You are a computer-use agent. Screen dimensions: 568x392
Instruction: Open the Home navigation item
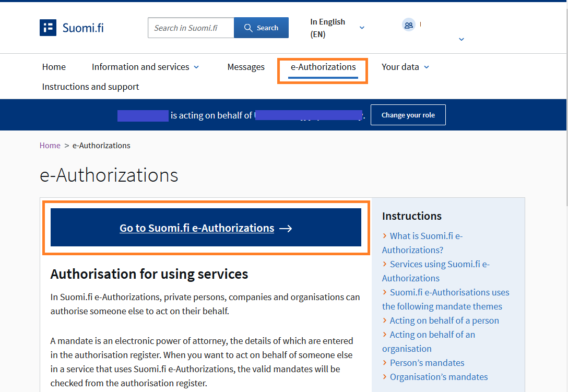pos(54,67)
